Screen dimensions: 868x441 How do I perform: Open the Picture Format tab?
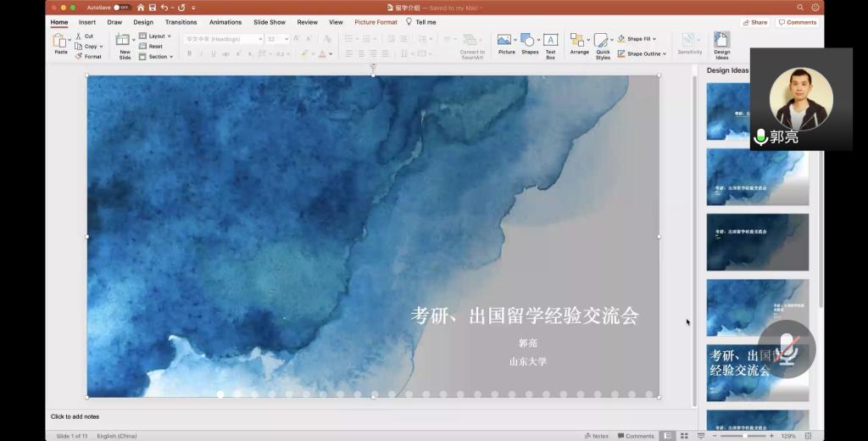[x=376, y=22]
